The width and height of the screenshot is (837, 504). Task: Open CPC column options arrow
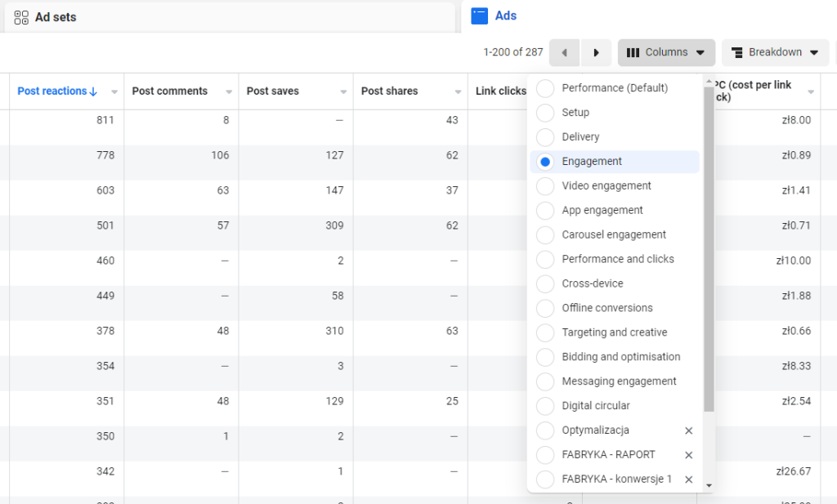coord(811,91)
